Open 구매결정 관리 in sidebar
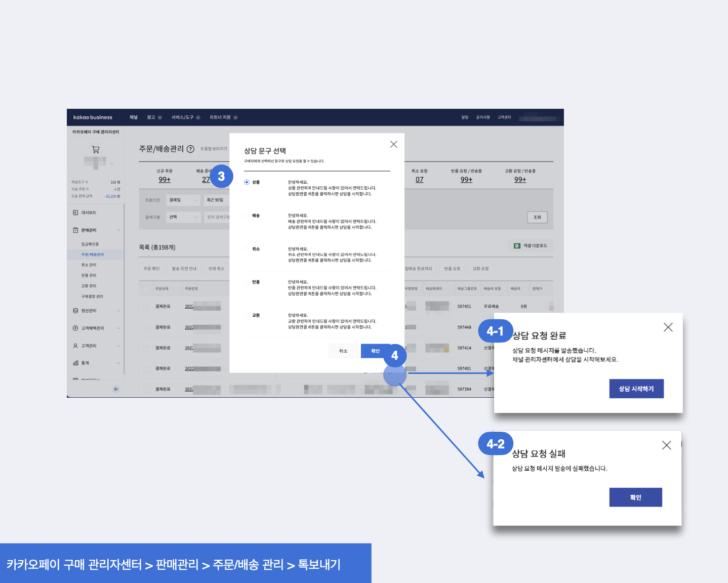The width and height of the screenshot is (728, 583). point(92,297)
